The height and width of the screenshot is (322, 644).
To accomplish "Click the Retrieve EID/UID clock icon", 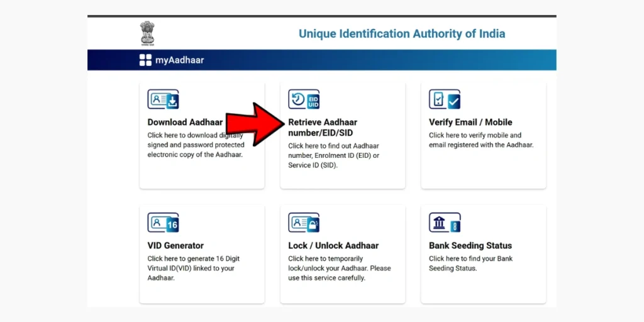I will tap(304, 99).
